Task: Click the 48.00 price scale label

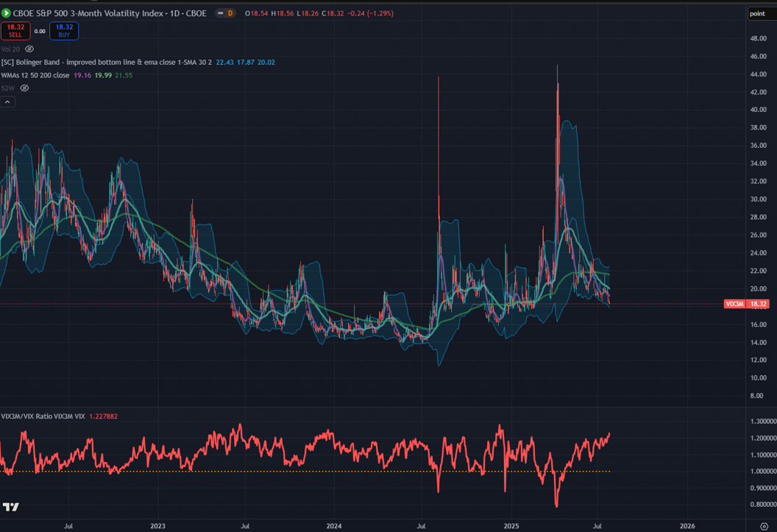Action: (758, 38)
